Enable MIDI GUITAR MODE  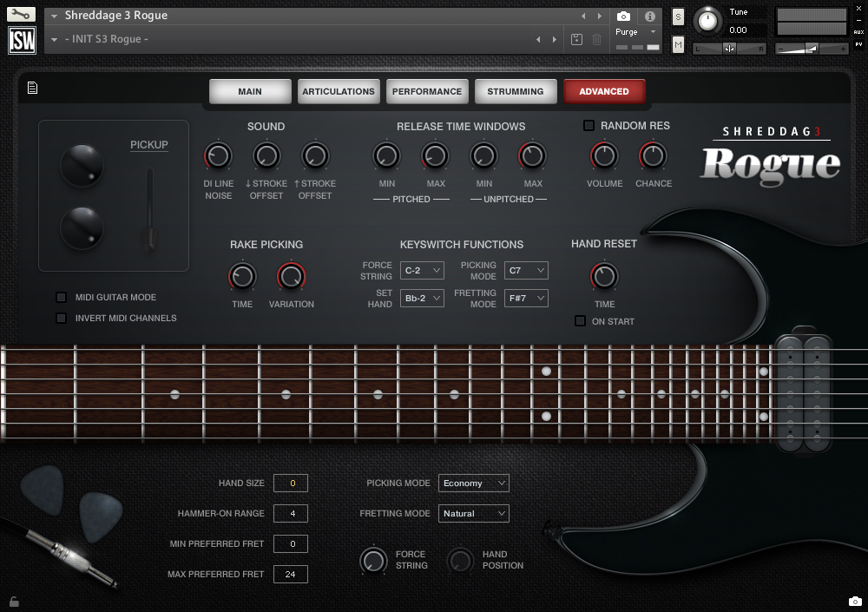[x=61, y=297]
